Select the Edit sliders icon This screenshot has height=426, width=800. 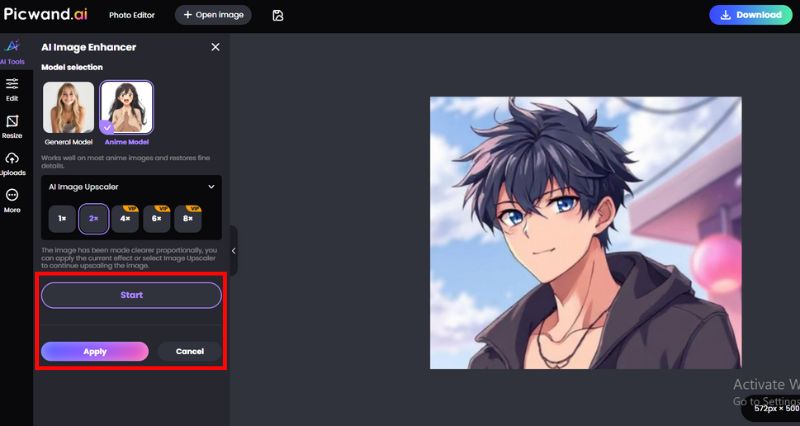(x=12, y=84)
